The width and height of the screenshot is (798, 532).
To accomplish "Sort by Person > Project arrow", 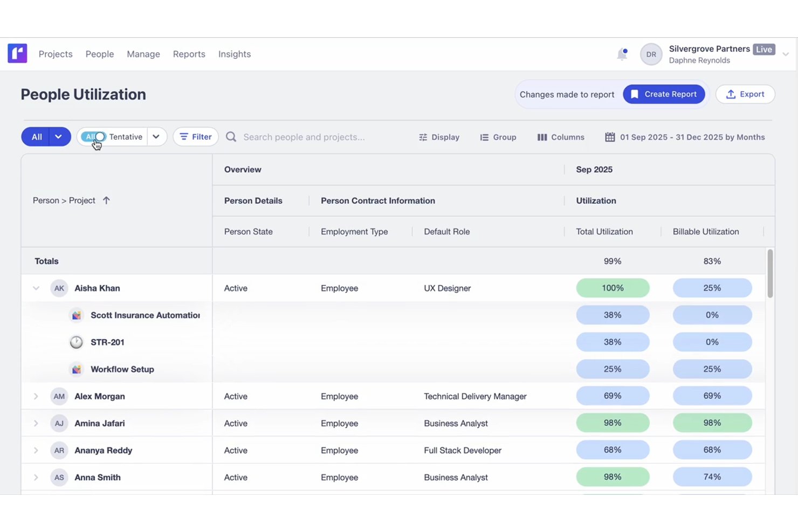I will point(106,201).
